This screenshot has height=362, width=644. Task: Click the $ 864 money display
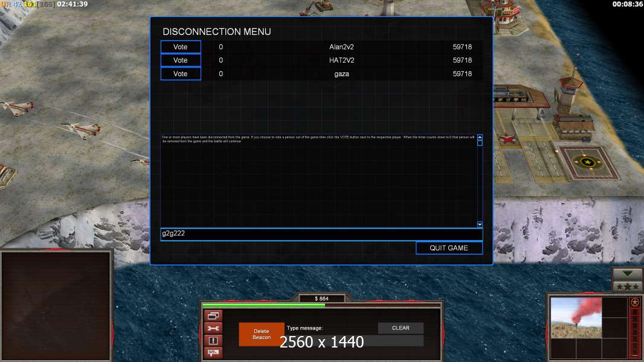(321, 299)
